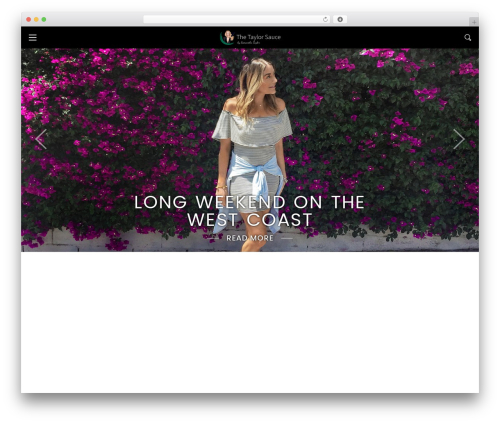Click the green maximize window button
The height and width of the screenshot is (423, 500).
[x=44, y=20]
